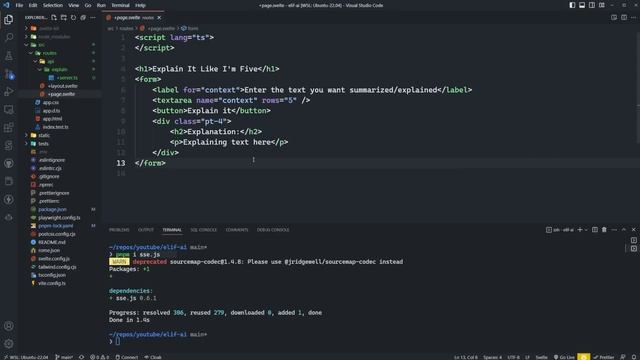Screen dimensions: 640x360
Task: Open the Explorer view in activity bar
Action: click(x=9, y=19)
